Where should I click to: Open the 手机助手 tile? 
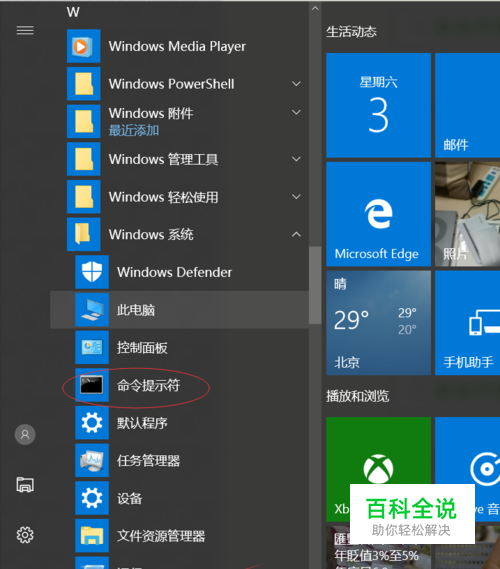click(467, 323)
